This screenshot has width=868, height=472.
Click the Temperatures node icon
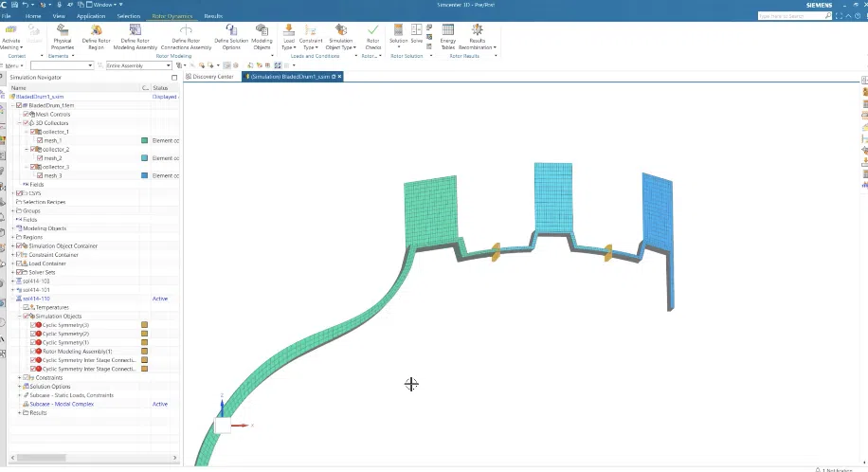tap(32, 307)
